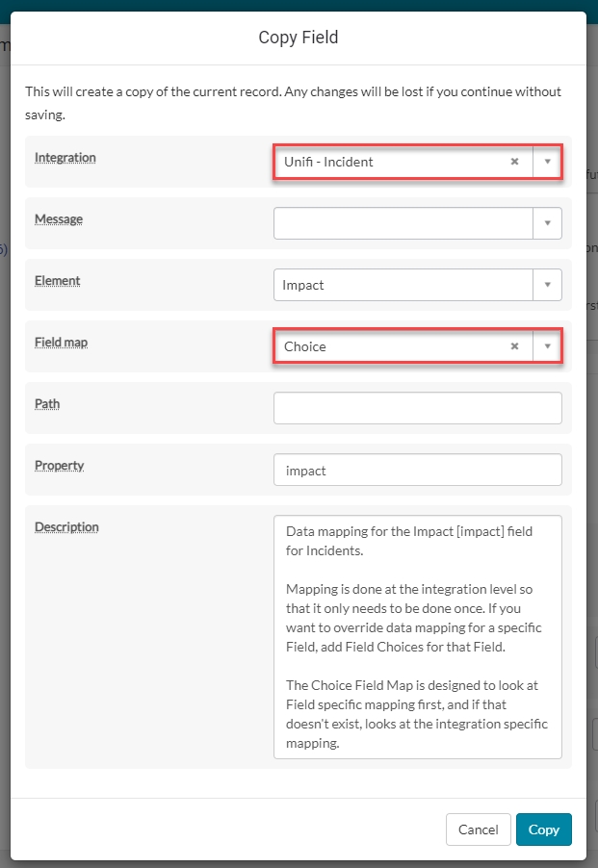Click the Integration field label

(65, 157)
